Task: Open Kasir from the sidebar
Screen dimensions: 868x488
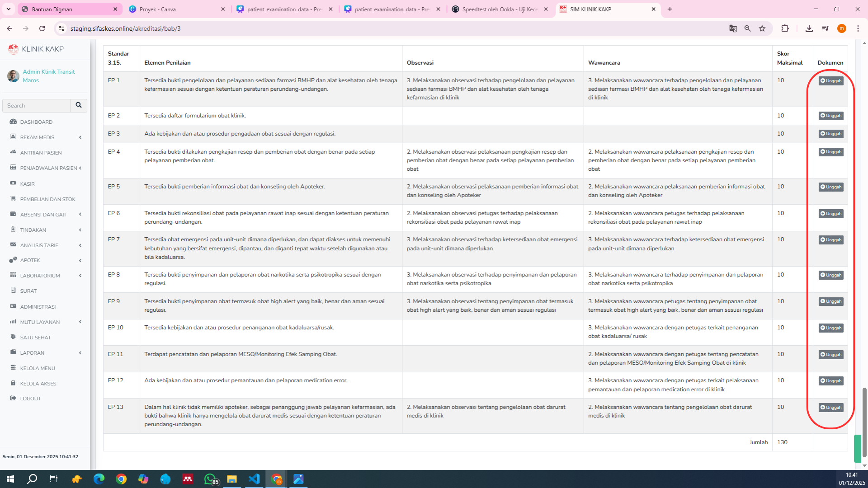Action: pyautogui.click(x=27, y=184)
